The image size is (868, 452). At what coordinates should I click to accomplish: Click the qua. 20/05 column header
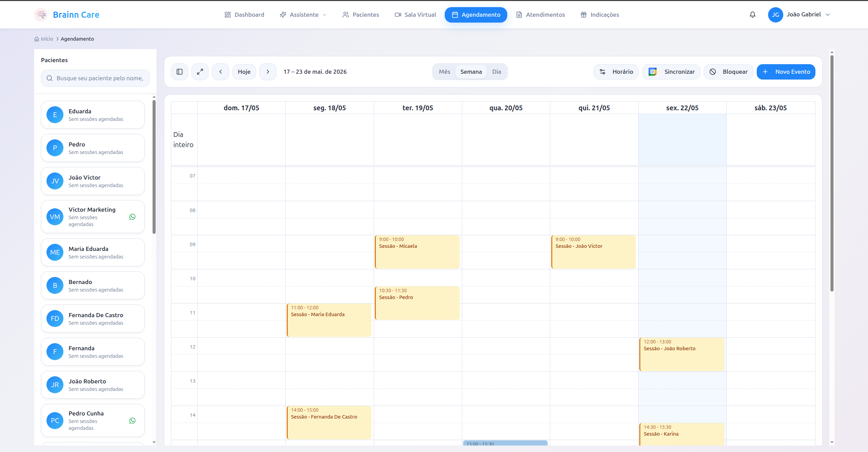506,108
